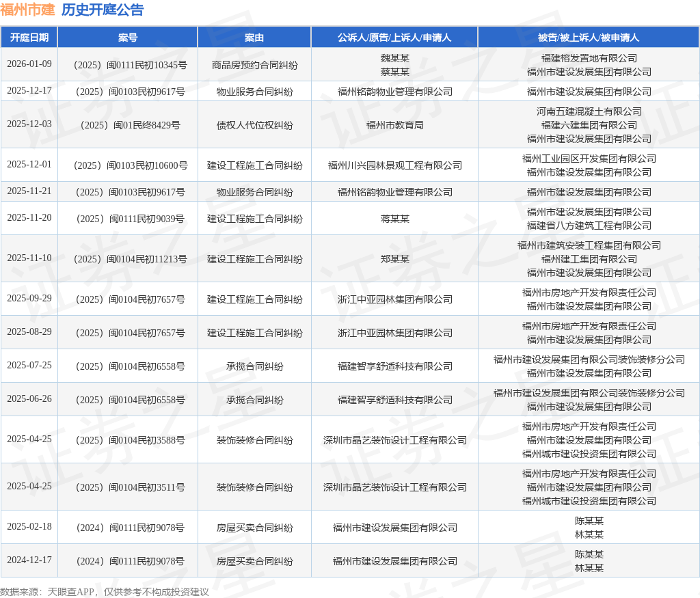
Task: Click case number (2025)闽01民终8429号
Action: (x=130, y=125)
